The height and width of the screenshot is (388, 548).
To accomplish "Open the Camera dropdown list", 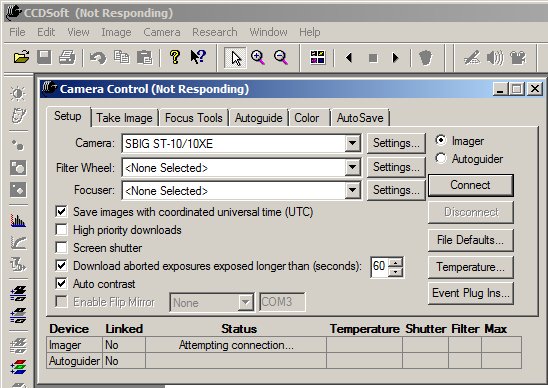I will pos(352,143).
